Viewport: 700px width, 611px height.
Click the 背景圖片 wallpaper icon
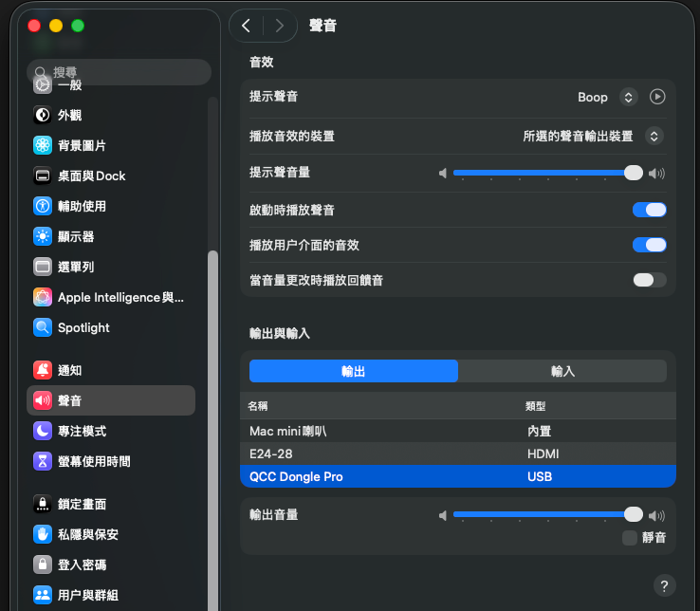[x=43, y=145]
